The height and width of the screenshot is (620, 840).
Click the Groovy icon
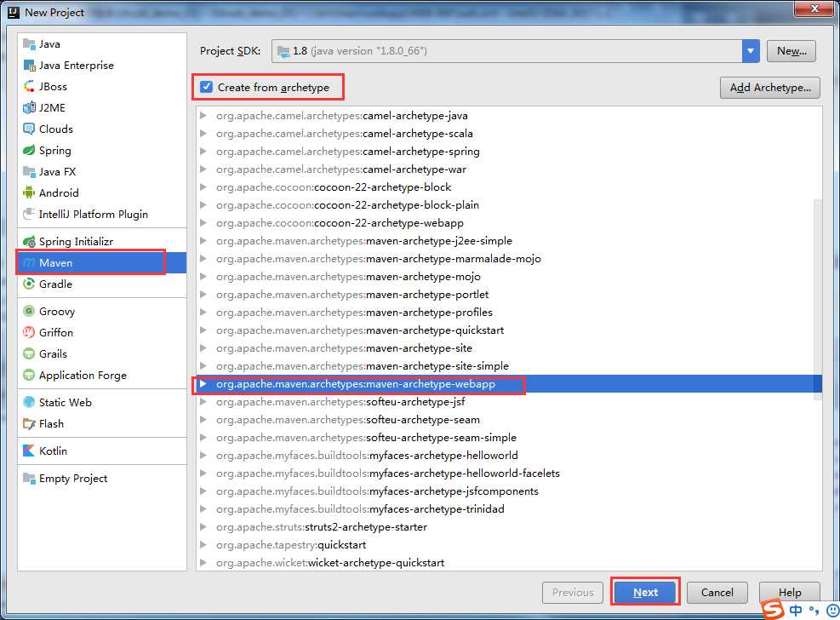point(29,312)
